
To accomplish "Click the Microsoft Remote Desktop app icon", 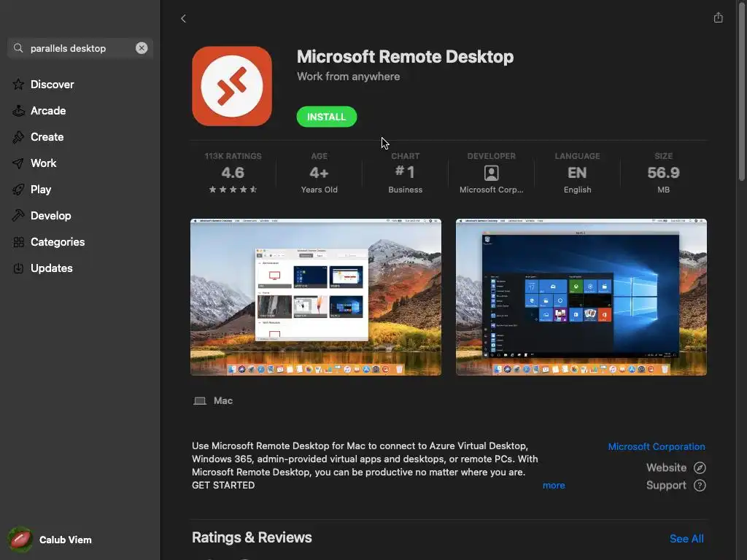I will coord(232,86).
